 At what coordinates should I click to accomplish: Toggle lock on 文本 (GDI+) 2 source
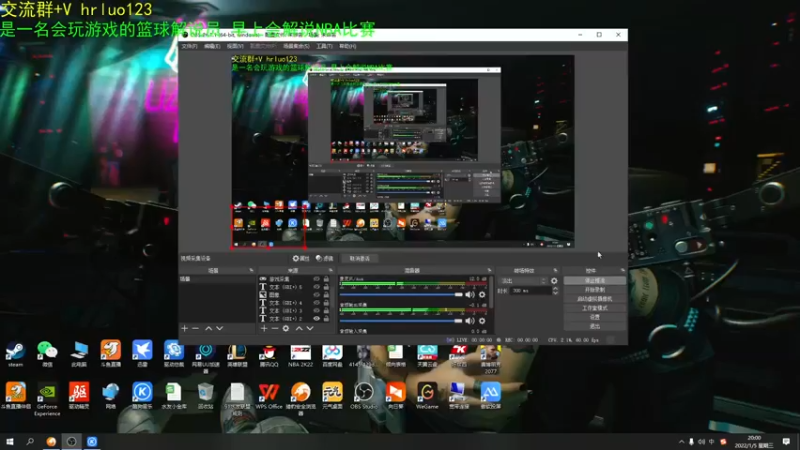coord(326,318)
